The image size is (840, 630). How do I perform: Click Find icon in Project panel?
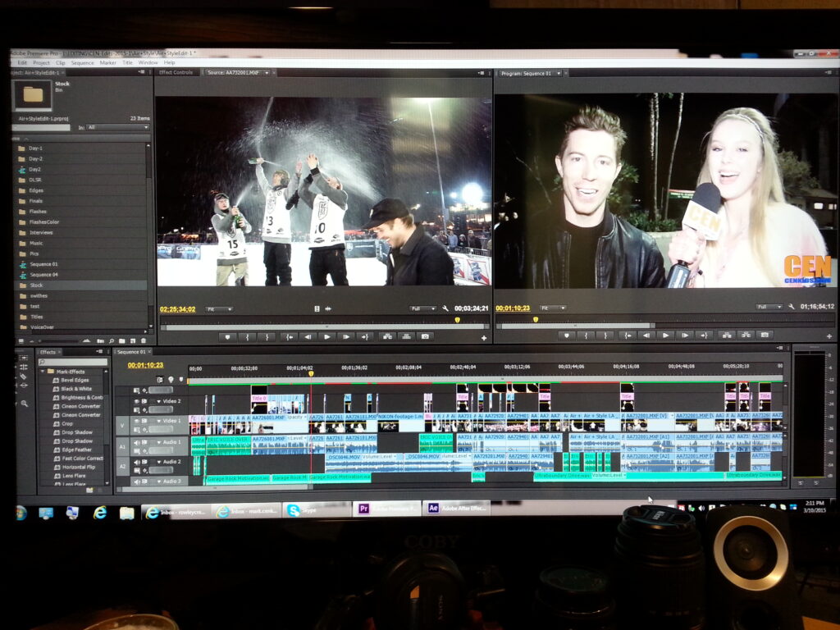[x=112, y=340]
